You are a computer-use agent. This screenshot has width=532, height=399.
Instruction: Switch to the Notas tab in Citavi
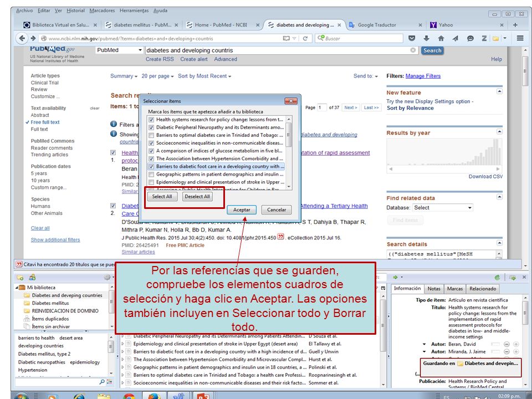point(433,288)
